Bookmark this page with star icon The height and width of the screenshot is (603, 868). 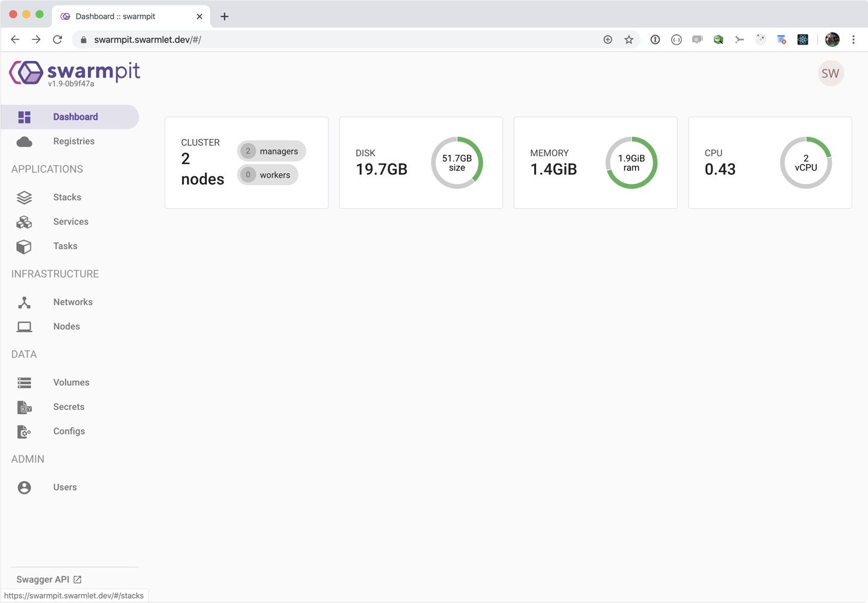(x=629, y=40)
